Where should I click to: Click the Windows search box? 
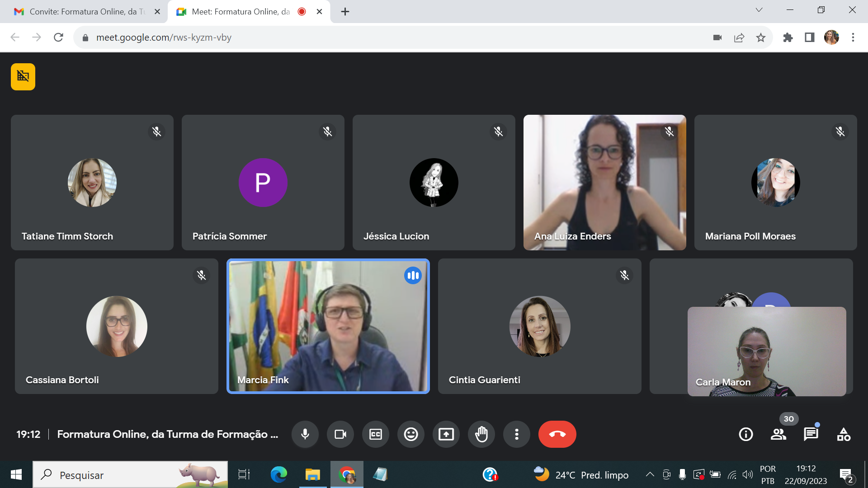click(130, 475)
